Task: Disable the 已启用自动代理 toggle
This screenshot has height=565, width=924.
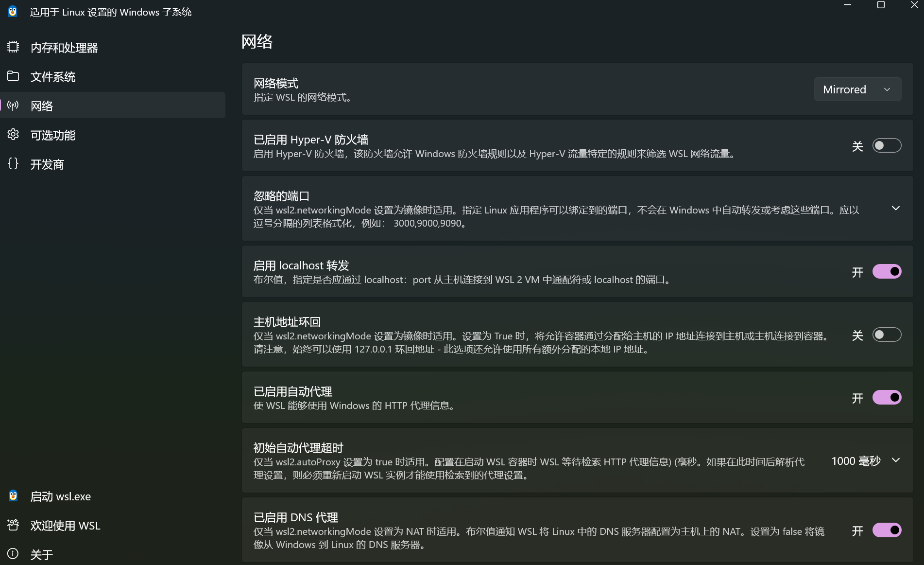Action: [887, 397]
